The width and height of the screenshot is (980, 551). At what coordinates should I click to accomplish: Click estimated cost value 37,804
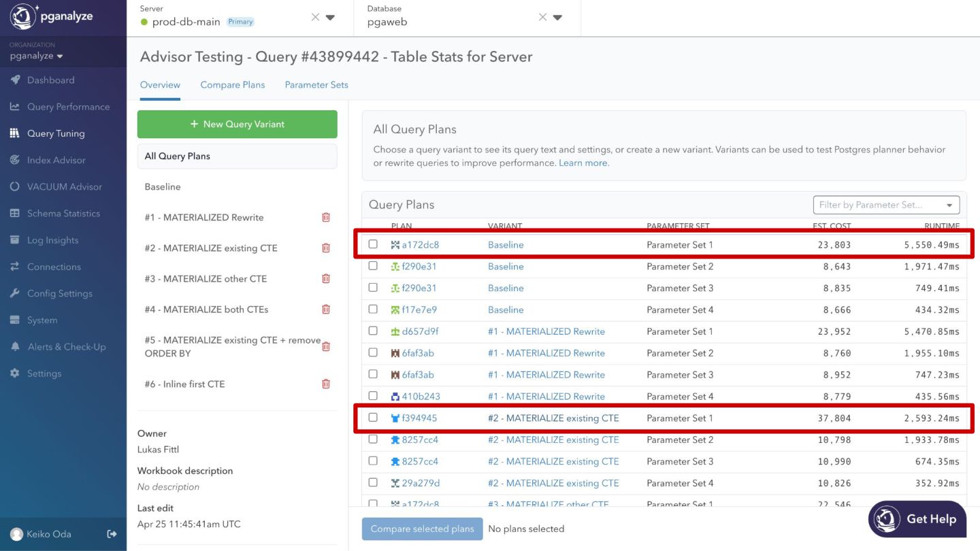click(834, 418)
